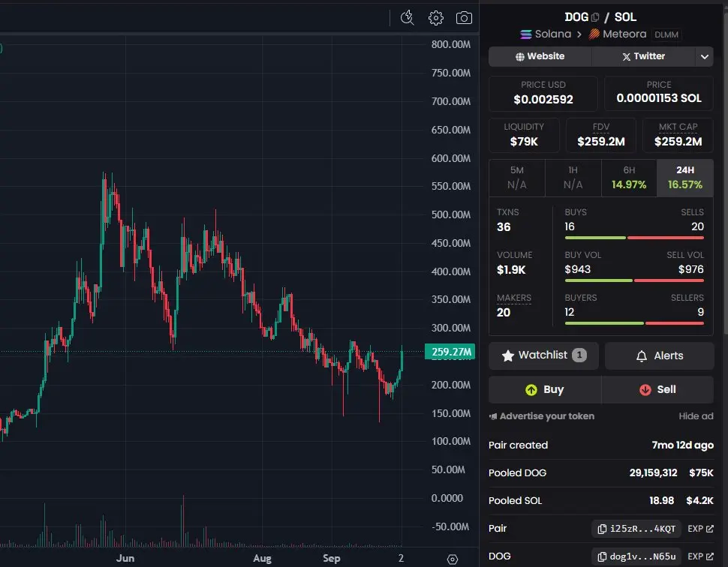This screenshot has height=567, width=728.
Task: Click green Buy arrow icon
Action: point(531,390)
